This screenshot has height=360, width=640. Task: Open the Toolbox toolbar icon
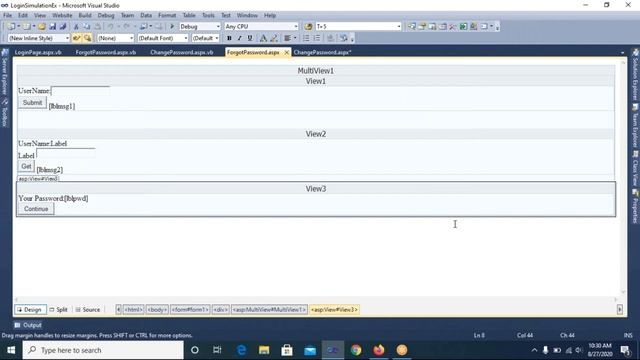pos(442,27)
